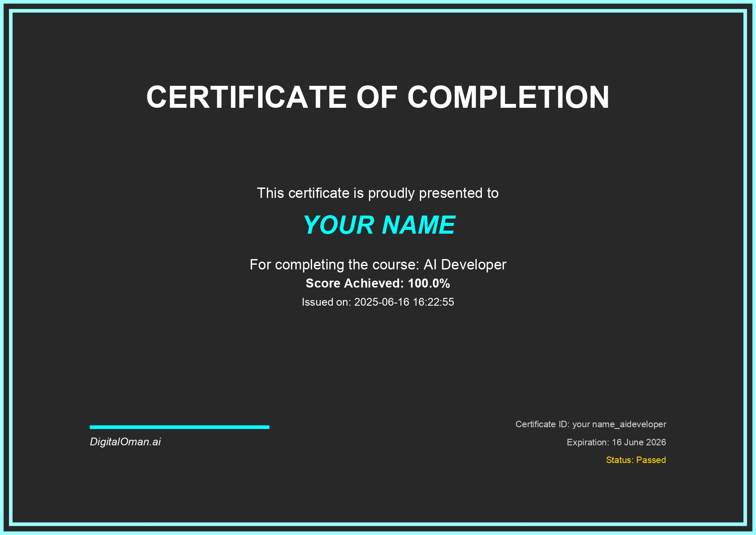Click the yellow 'Status: Passed' text

click(636, 460)
